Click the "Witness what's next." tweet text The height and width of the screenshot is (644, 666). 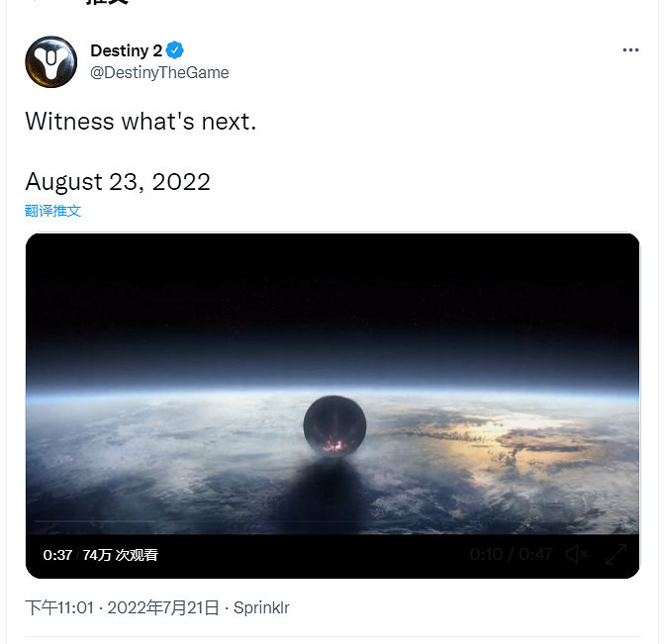coord(141,121)
